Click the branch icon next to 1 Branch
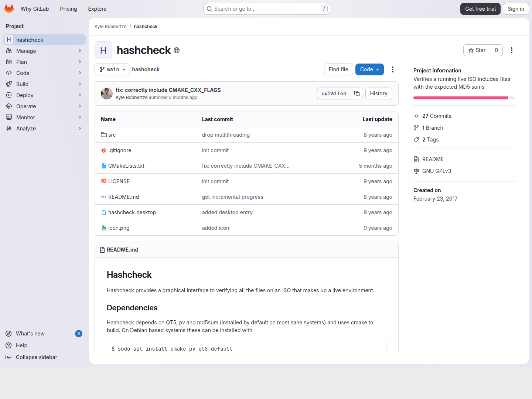 416,128
